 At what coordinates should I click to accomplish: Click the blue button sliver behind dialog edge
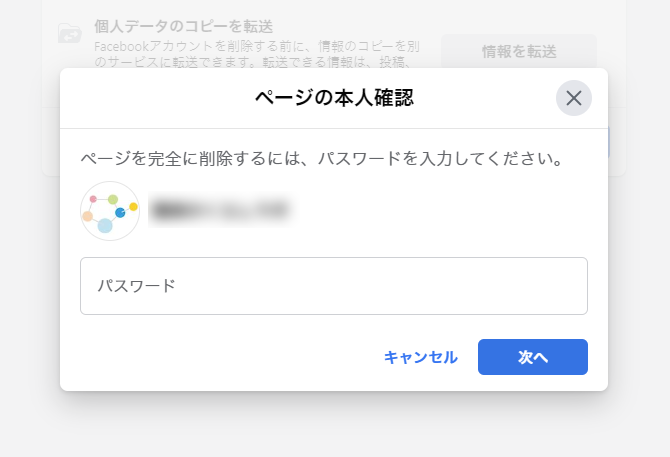[608, 142]
